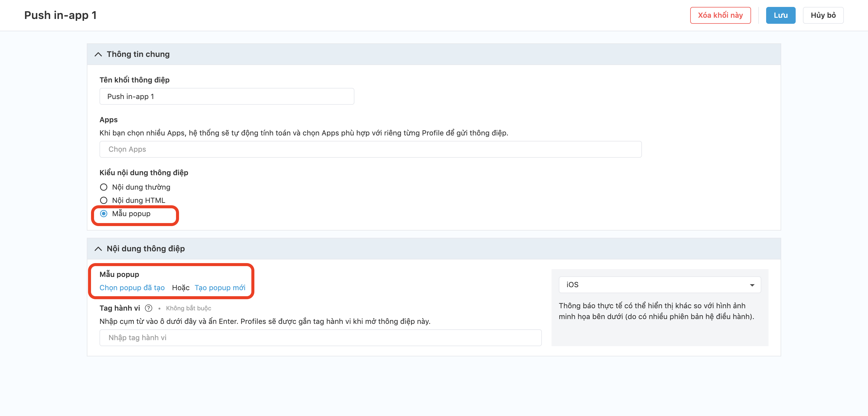Screen dimensions: 868x416
Task: Click the help icon beside Tag hành vi
Action: 148,308
